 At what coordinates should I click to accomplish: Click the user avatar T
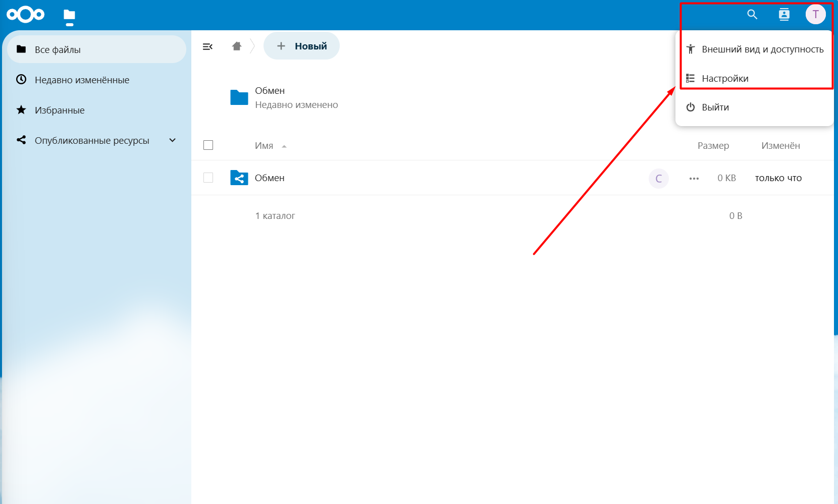815,15
